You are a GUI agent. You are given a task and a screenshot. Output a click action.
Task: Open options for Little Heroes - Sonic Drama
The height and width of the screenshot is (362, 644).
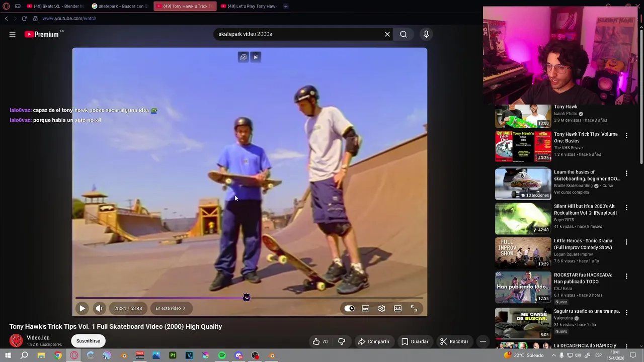pyautogui.click(x=626, y=242)
